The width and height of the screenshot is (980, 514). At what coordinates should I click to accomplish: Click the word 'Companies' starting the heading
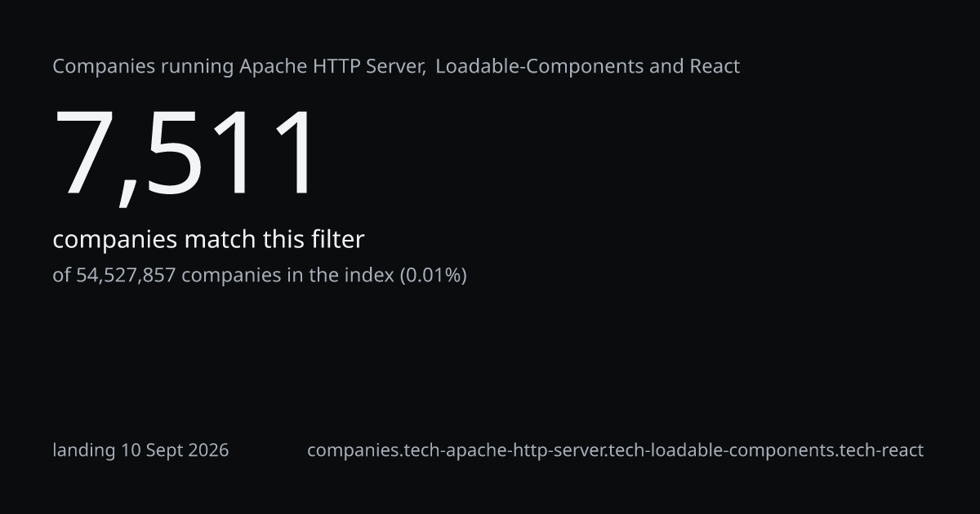[104, 66]
